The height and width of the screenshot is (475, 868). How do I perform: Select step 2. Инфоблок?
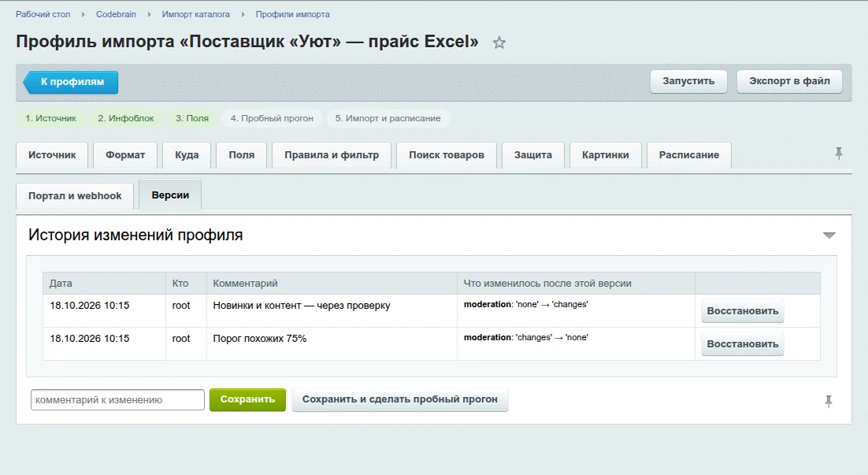pyautogui.click(x=126, y=118)
